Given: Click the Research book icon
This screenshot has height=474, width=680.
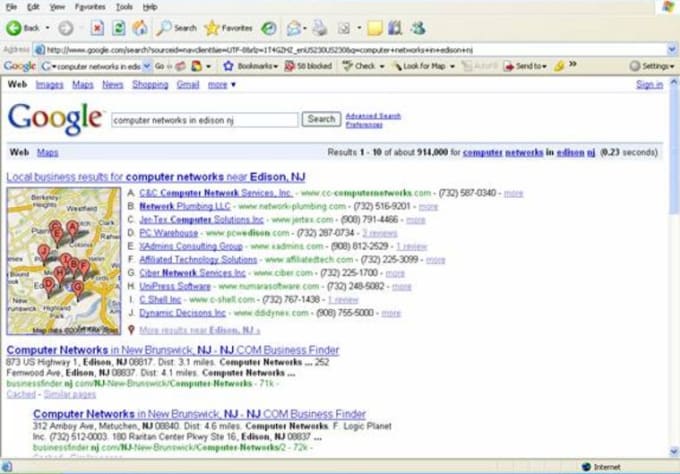Looking at the screenshot, I should (x=395, y=29).
